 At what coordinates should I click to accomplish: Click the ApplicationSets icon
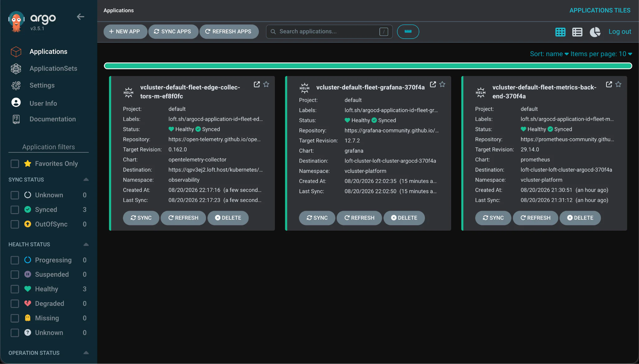pyautogui.click(x=16, y=69)
